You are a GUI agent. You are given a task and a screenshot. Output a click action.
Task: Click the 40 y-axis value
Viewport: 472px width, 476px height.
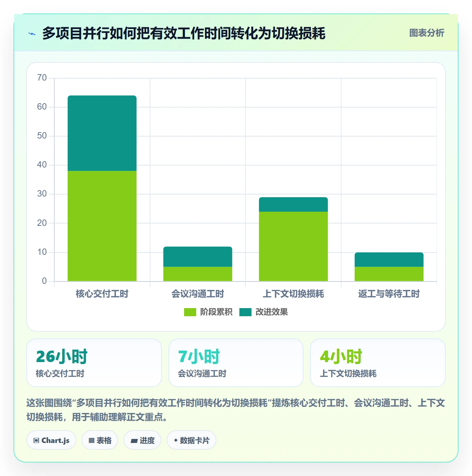(42, 165)
